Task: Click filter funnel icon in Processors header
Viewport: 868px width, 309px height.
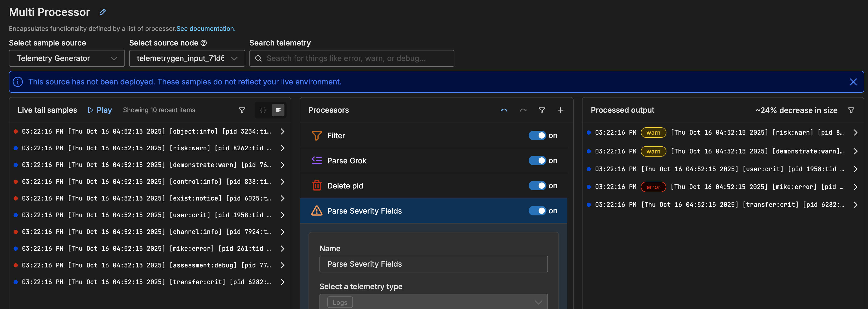Action: pyautogui.click(x=541, y=110)
